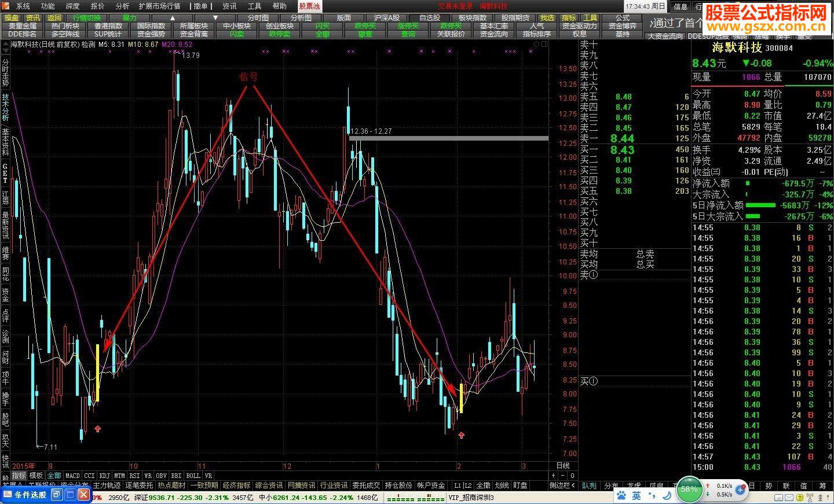This screenshot has height=504, width=834.
Task: Click the down-arrow ▼ toolbar button
Action: (x=215, y=18)
